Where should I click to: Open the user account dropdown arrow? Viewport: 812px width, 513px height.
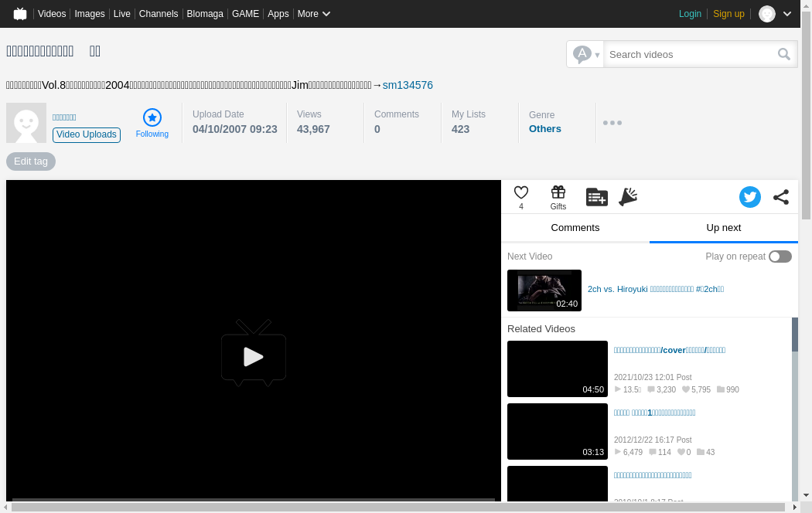pyautogui.click(x=787, y=14)
